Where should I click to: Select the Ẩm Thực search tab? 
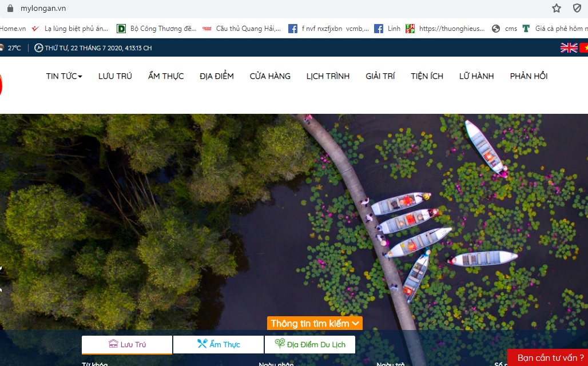[218, 344]
